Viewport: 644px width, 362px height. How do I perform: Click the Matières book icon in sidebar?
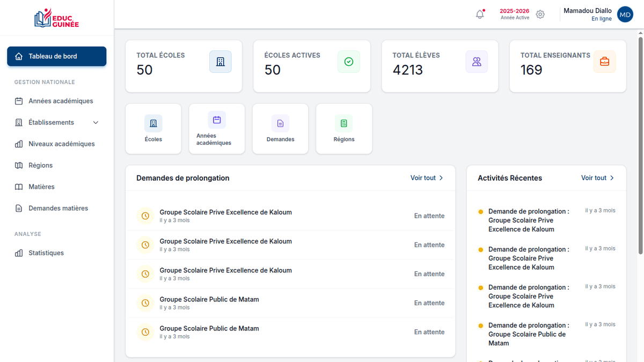click(19, 187)
